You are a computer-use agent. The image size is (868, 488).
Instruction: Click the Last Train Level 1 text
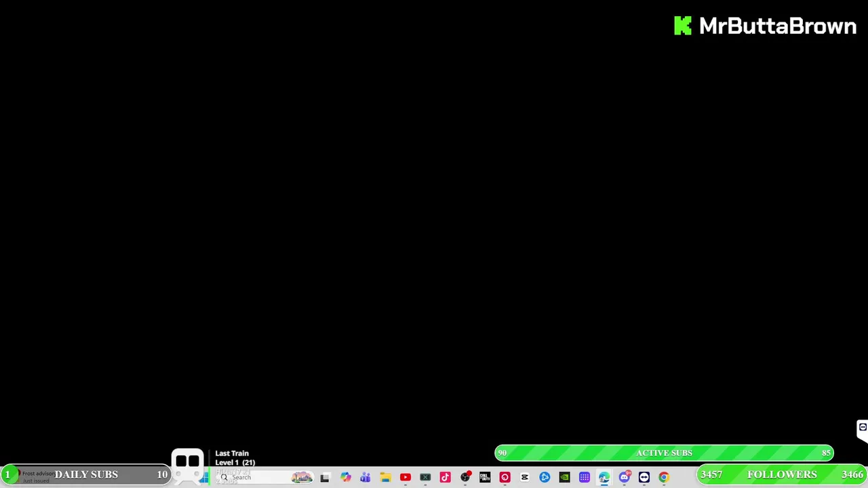pos(235,457)
